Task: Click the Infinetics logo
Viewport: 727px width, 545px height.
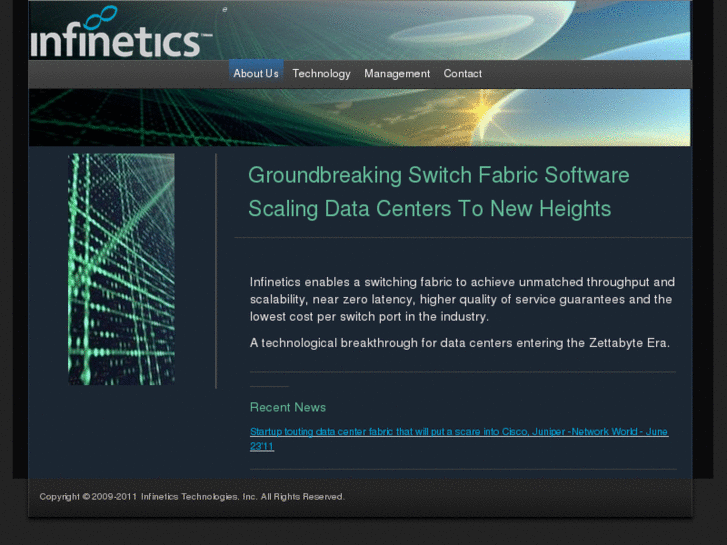Action: 121,32
